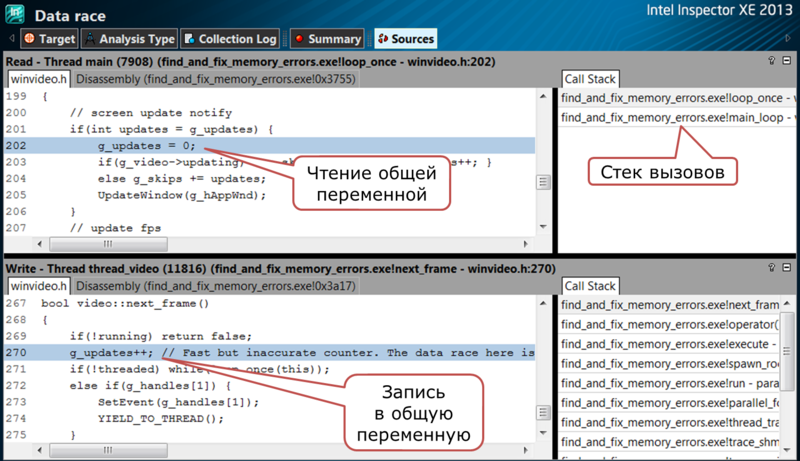The width and height of the screenshot is (800, 461).
Task: Open winvideo.h tab in Read pane
Action: click(39, 79)
